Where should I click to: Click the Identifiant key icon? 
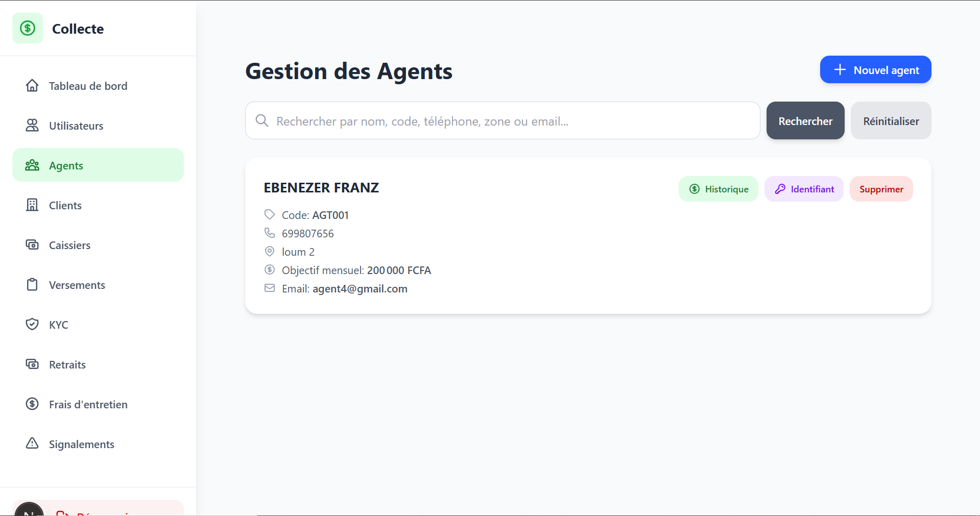pos(780,189)
